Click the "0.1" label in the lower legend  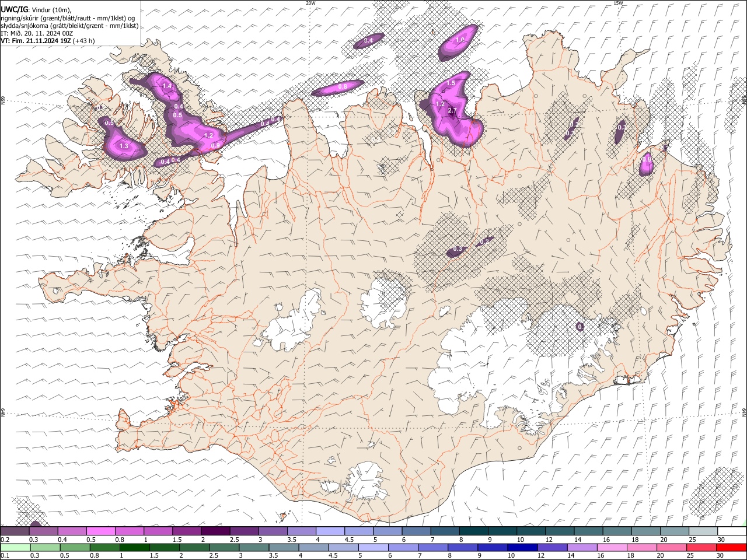(x=5, y=556)
